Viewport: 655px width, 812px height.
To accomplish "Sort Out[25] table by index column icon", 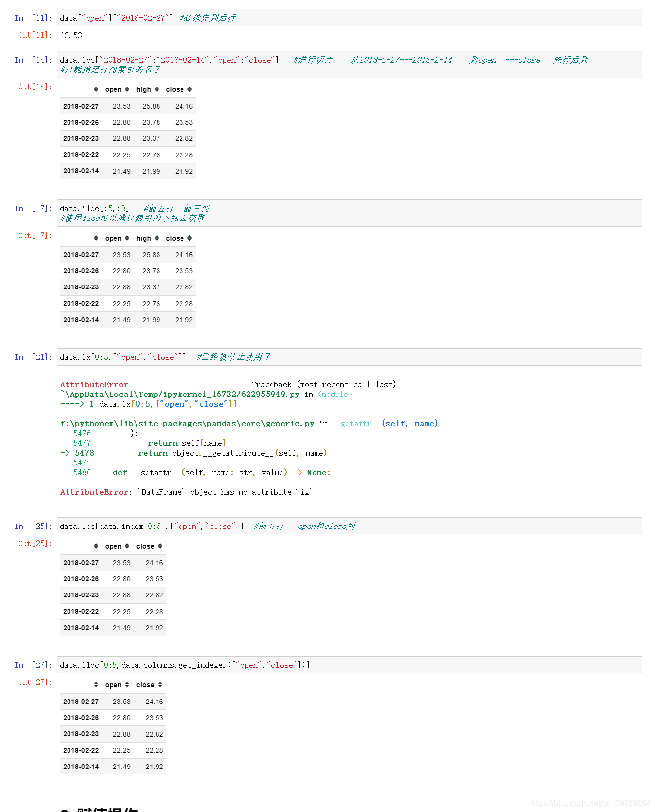I will [x=96, y=546].
